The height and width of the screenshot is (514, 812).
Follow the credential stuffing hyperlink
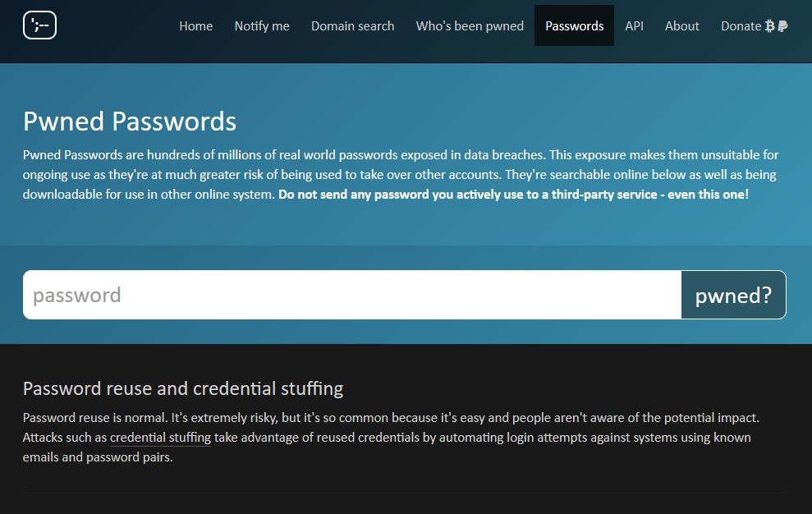pos(160,438)
